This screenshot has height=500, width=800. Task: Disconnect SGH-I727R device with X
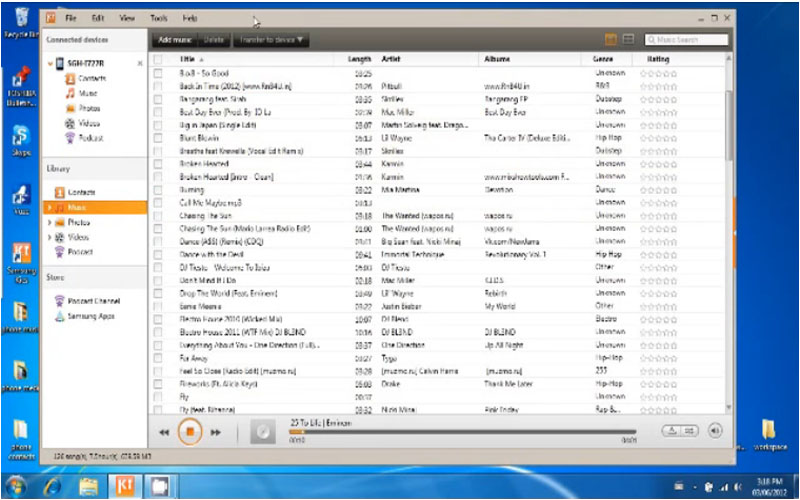(140, 63)
